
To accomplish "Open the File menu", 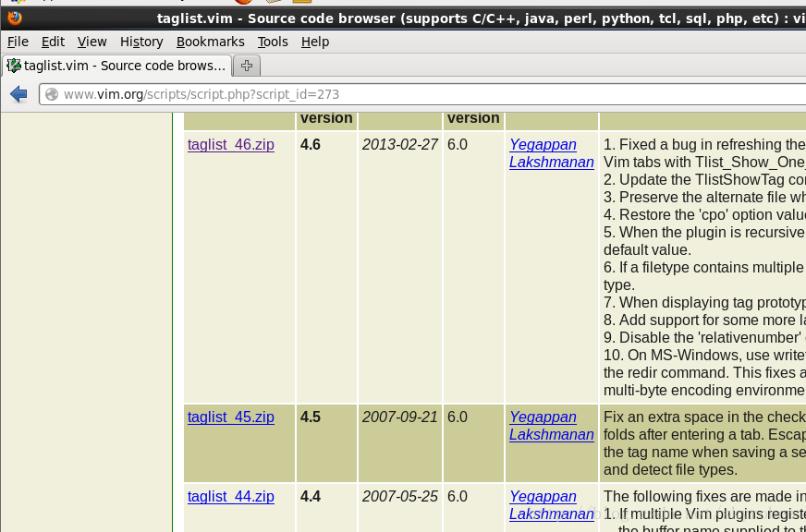I will click(18, 42).
